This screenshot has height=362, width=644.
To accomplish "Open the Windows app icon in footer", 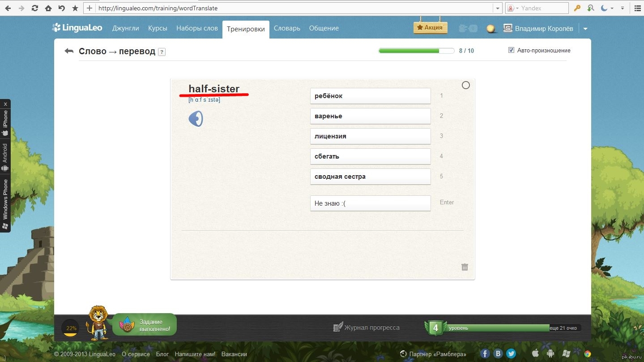I will pyautogui.click(x=566, y=353).
